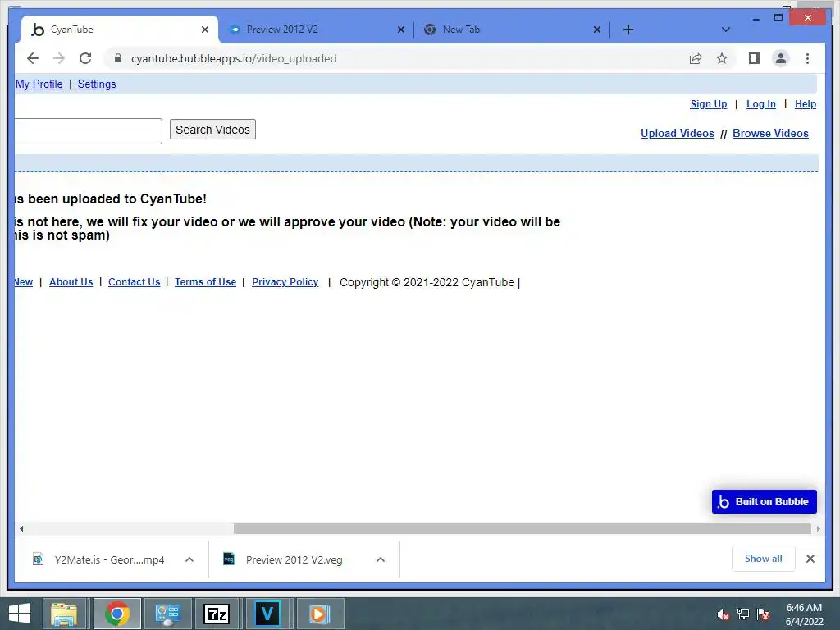Open the My Profile link
Screen dimensions: 840x630
coord(39,84)
